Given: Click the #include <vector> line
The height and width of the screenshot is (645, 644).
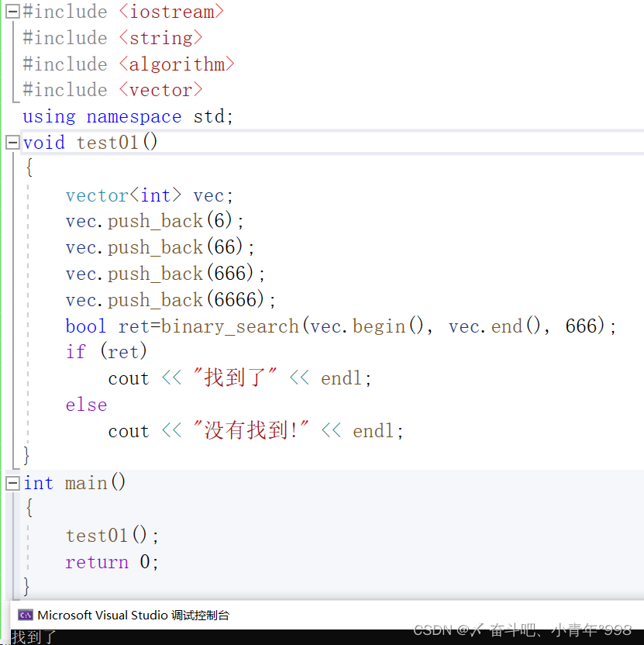Looking at the screenshot, I should coord(112,90).
